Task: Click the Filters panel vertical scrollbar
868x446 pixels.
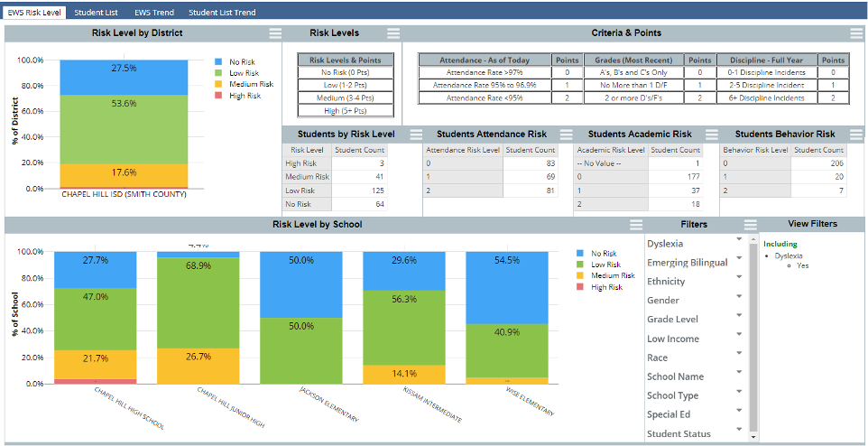Action: 753,337
